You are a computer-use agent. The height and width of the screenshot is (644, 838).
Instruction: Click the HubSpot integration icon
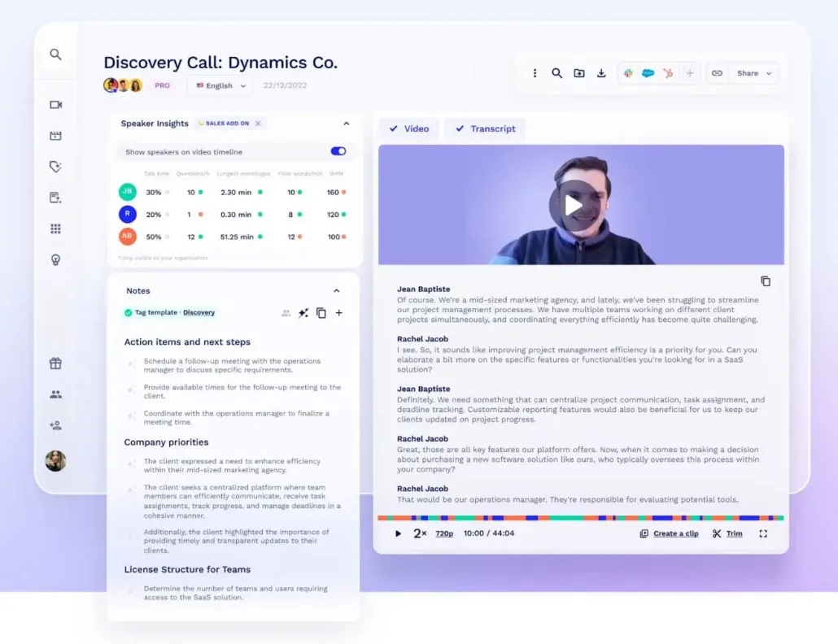pos(668,73)
